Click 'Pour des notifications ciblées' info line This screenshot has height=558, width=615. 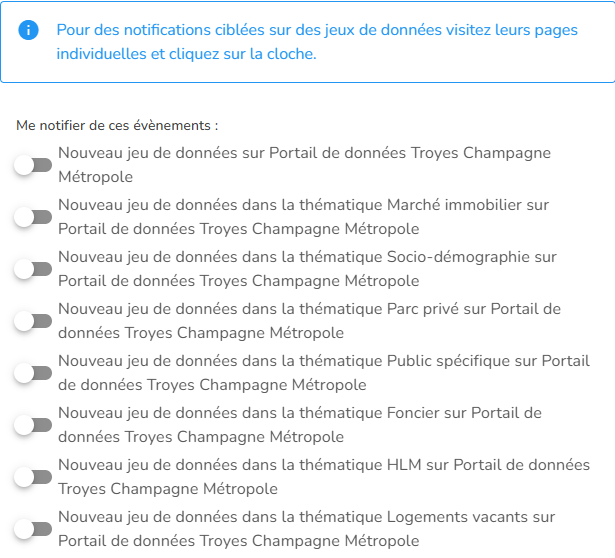(x=317, y=30)
